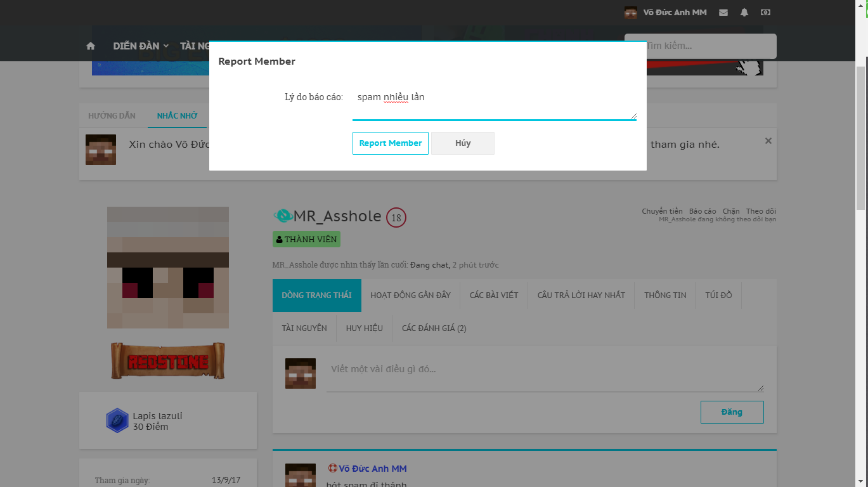
Task: Click the MR_Asshole username heading
Action: (337, 216)
